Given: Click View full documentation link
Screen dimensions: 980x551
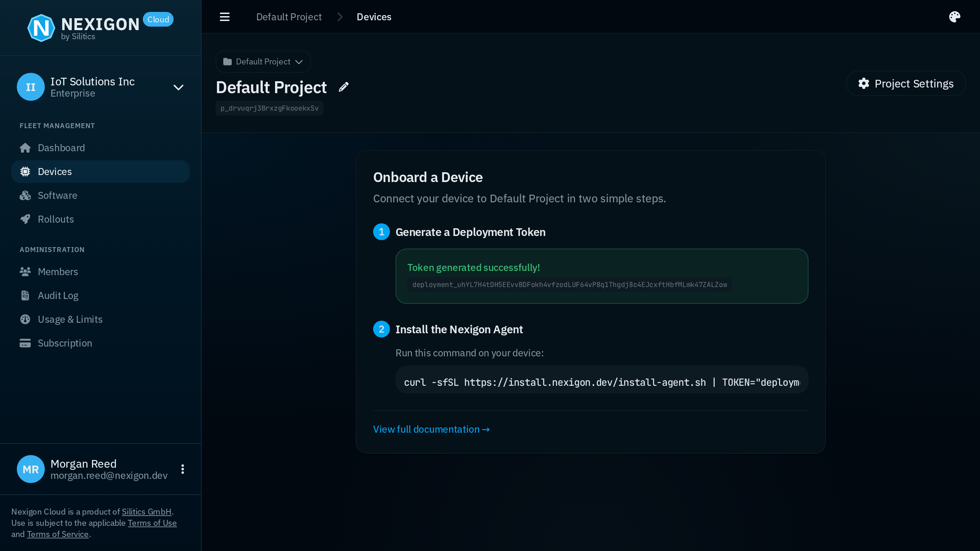Looking at the screenshot, I should pos(431,429).
